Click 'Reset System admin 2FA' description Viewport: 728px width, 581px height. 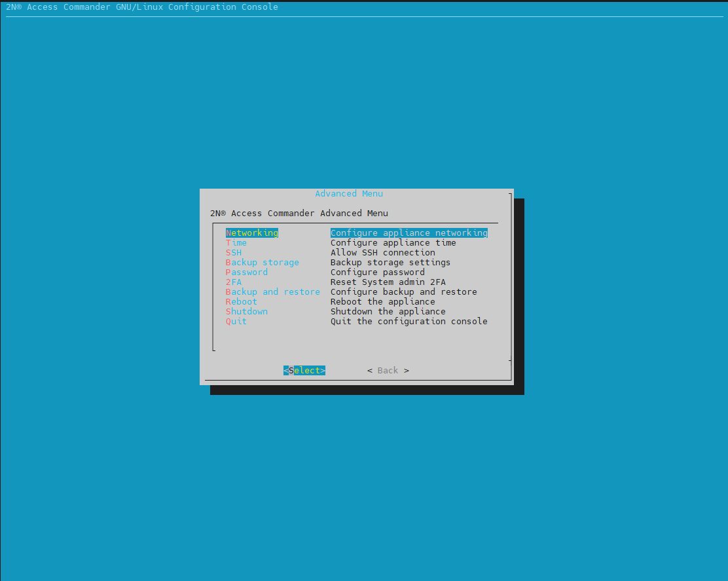[388, 282]
